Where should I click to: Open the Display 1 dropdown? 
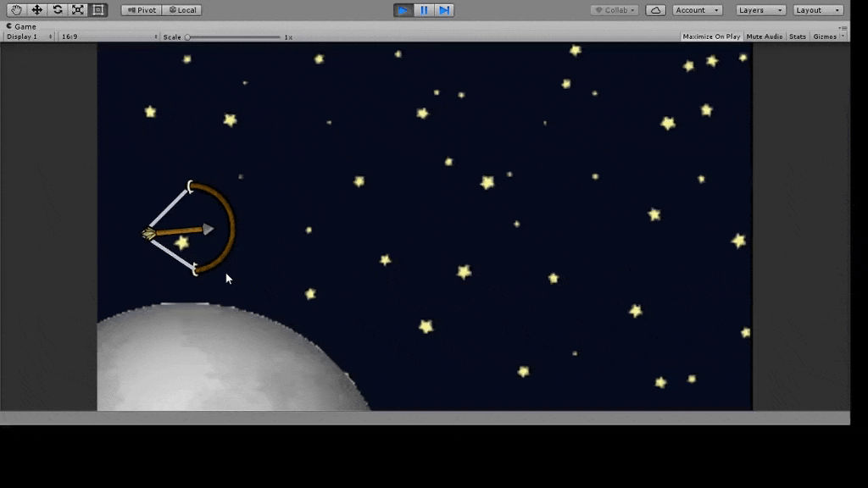[x=29, y=36]
